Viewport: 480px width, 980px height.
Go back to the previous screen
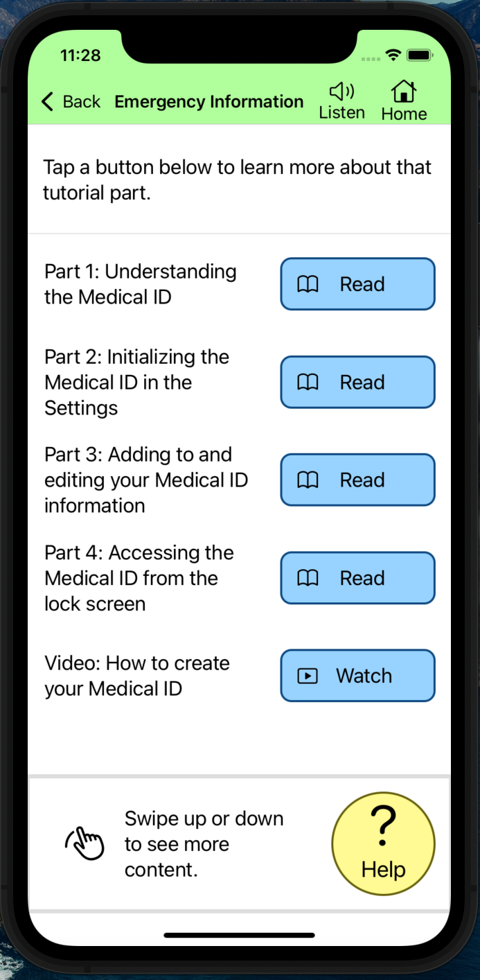coord(68,100)
